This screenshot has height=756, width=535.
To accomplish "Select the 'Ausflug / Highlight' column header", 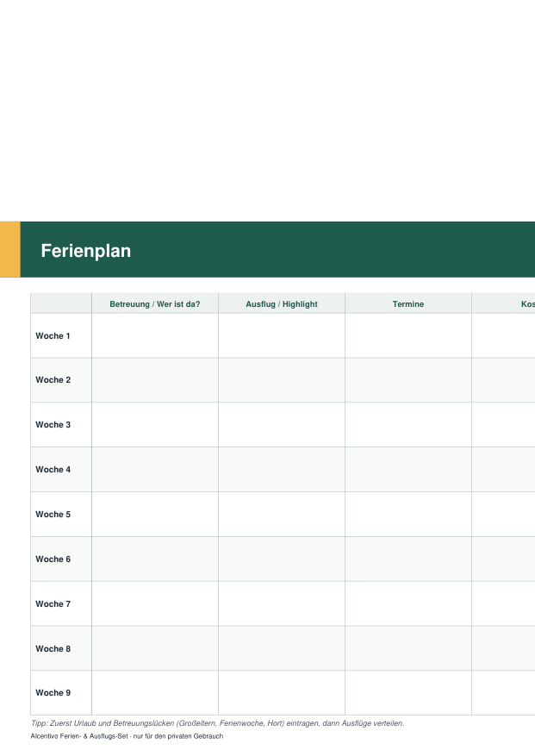I will point(282,303).
